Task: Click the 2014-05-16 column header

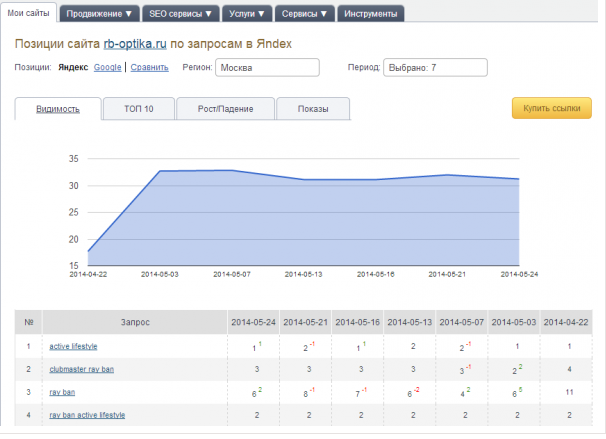Action: click(357, 322)
